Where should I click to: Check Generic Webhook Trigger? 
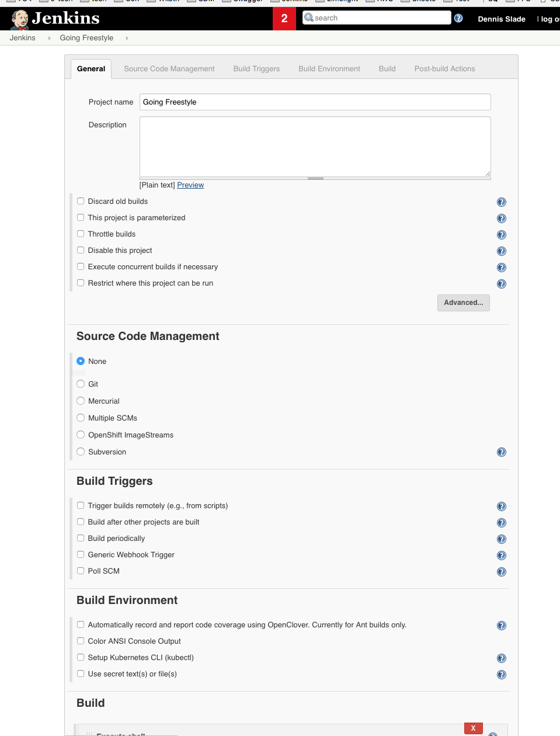coord(81,554)
